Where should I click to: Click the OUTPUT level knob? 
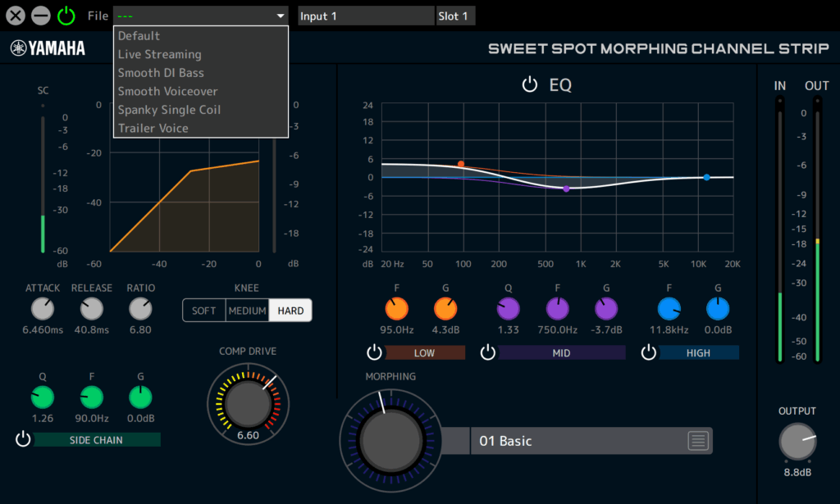click(x=797, y=443)
